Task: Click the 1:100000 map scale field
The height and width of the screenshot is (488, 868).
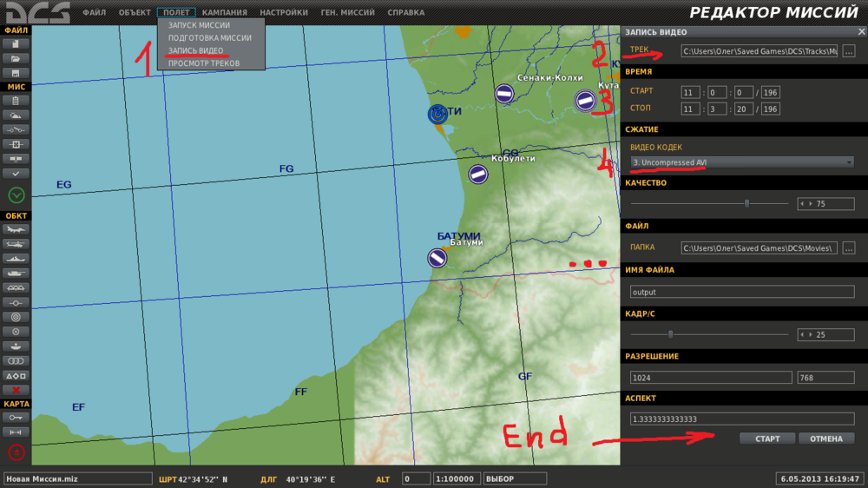Action: point(457,478)
